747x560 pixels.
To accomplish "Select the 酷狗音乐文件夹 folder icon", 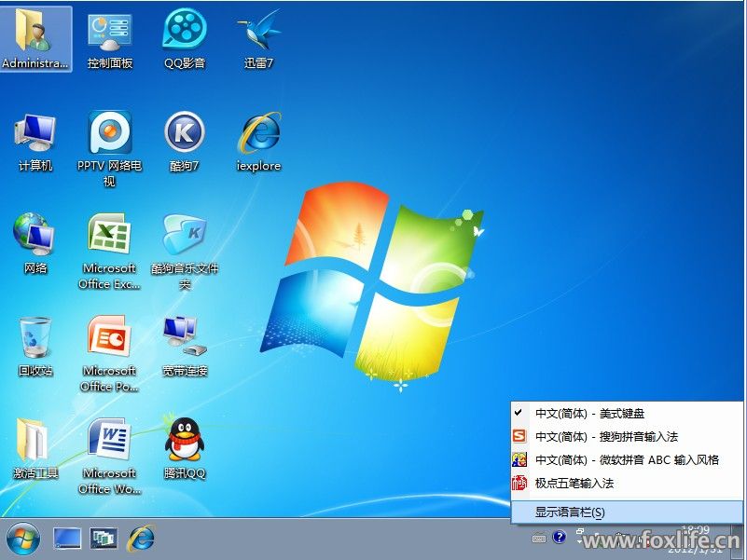I will [x=185, y=251].
